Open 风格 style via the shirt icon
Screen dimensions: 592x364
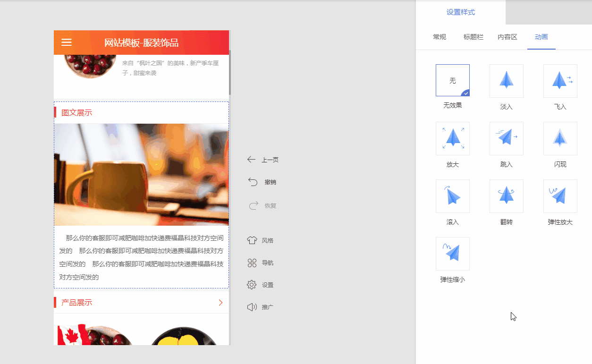(x=252, y=240)
